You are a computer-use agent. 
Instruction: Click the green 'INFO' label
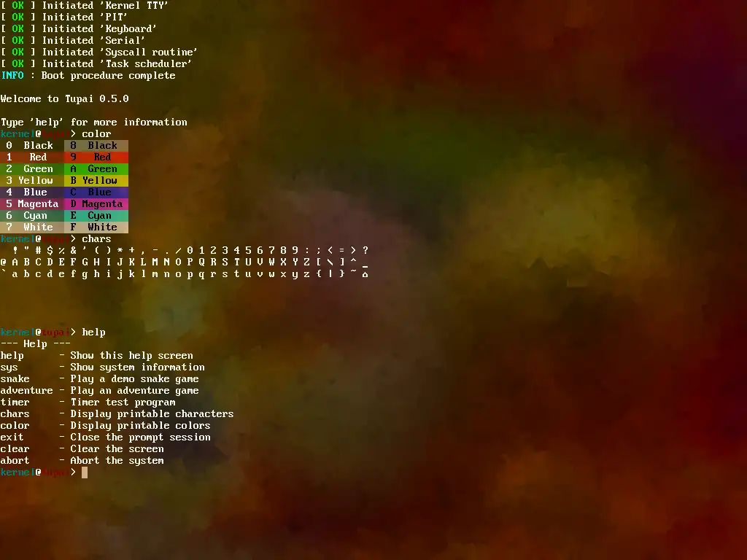coord(12,76)
